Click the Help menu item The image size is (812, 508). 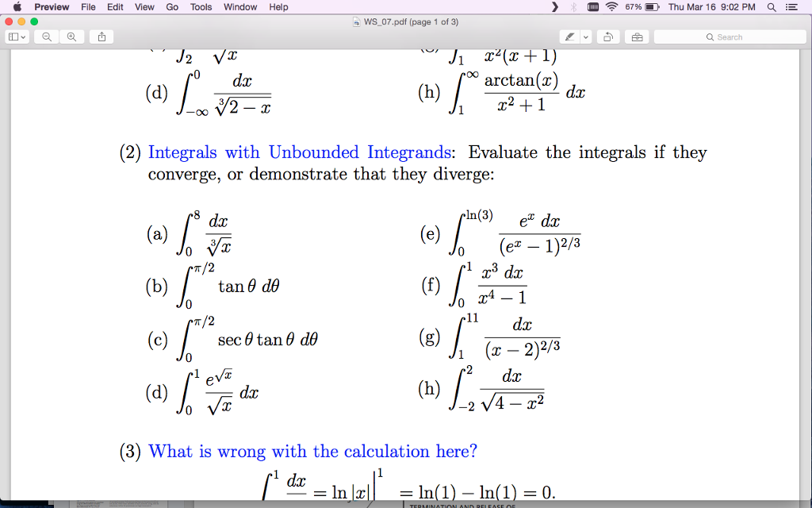[x=279, y=7]
